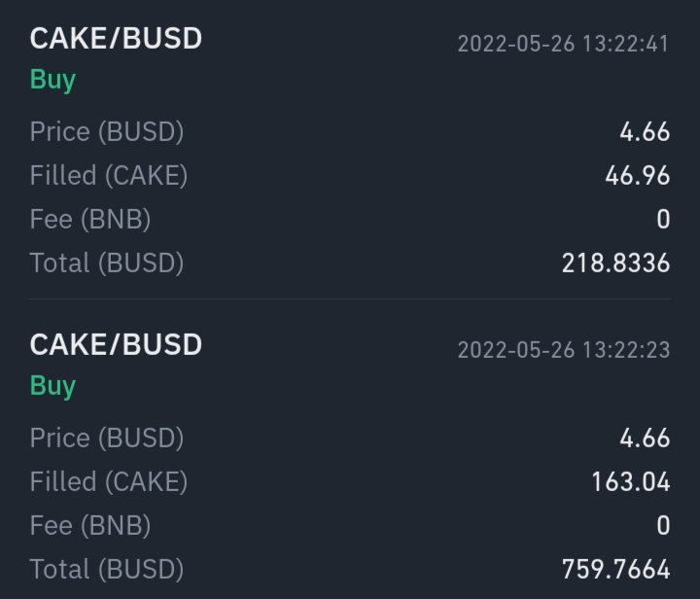700x599 pixels.
Task: Select the 4.66 price in first order
Action: (645, 132)
